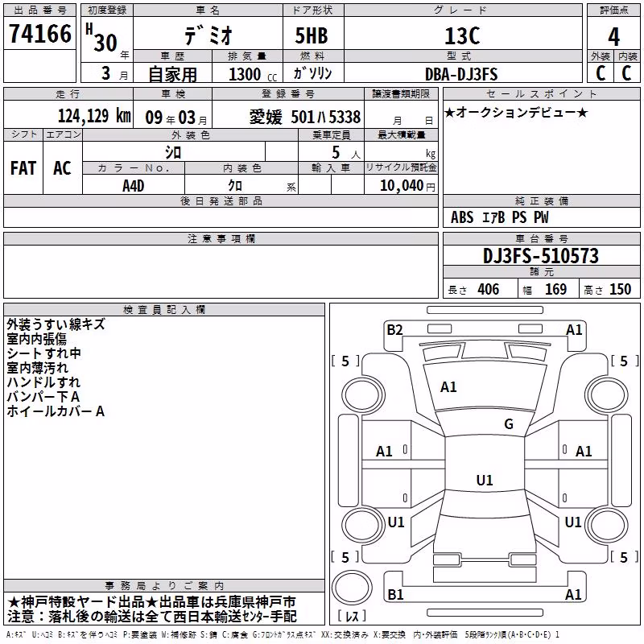Select the exterior color シロ
The height and width of the screenshot is (644, 644).
pos(173,152)
